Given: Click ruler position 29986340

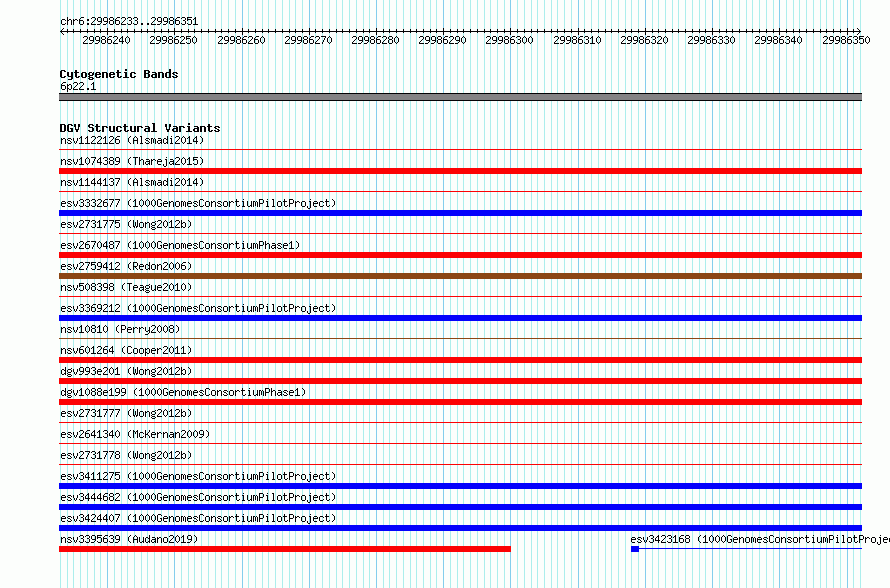Looking at the screenshot, I should (778, 40).
